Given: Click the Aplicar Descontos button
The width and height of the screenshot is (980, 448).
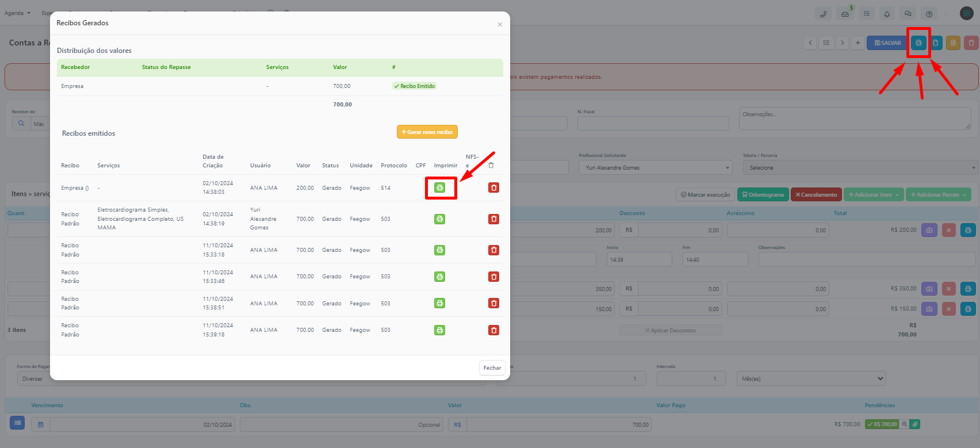Looking at the screenshot, I should pyautogui.click(x=671, y=330).
